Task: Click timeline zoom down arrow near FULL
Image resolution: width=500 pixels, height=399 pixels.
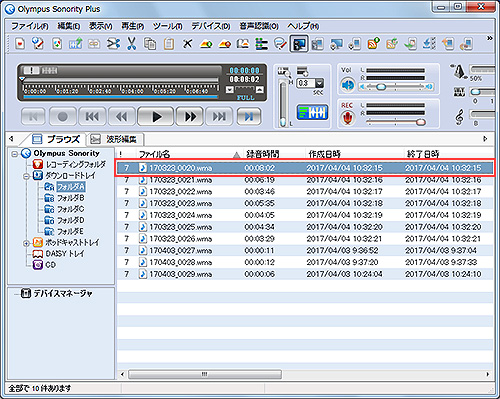Action: (229, 90)
